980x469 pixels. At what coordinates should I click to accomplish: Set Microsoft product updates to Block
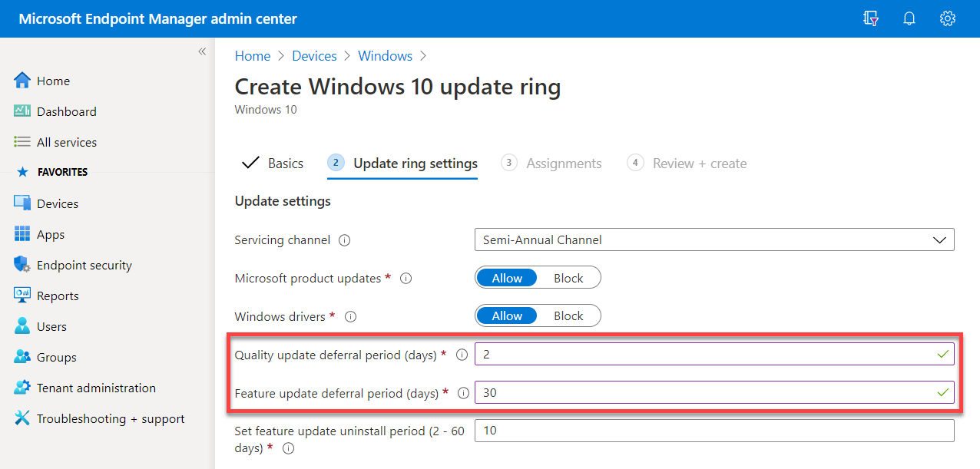pyautogui.click(x=568, y=278)
